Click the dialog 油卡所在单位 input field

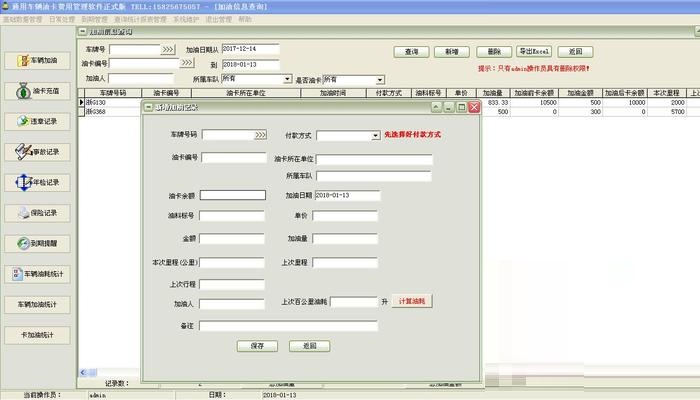pyautogui.click(x=374, y=159)
